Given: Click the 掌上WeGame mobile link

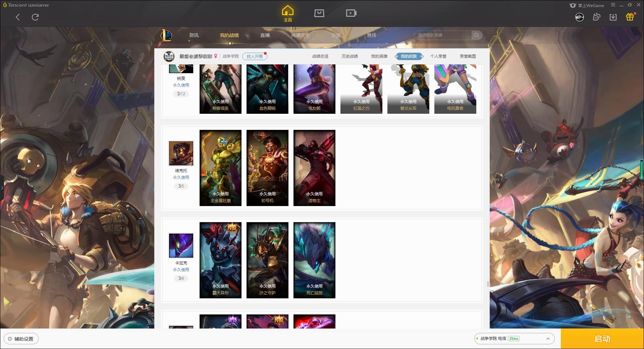Looking at the screenshot, I should (x=587, y=5).
